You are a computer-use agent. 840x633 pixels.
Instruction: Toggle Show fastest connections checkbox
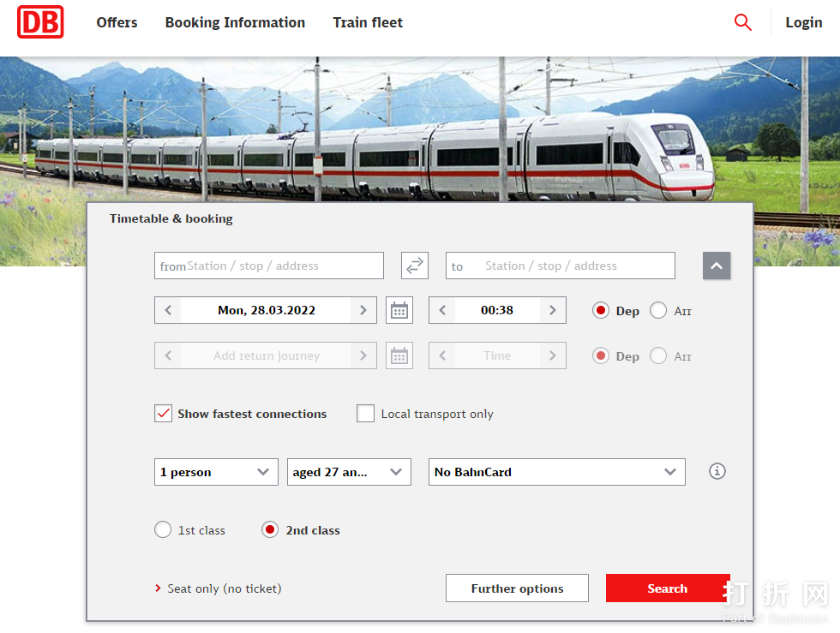point(164,414)
